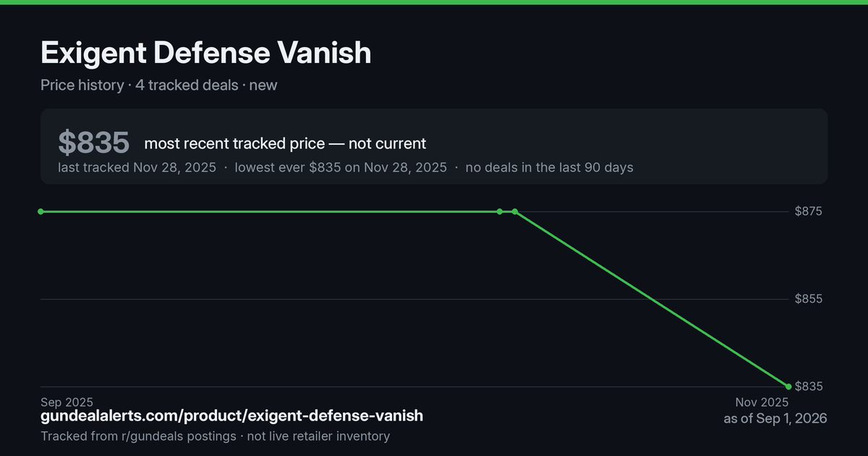Click the 'as of Sep 1, 2026' text
The image size is (868, 456).
(775, 418)
